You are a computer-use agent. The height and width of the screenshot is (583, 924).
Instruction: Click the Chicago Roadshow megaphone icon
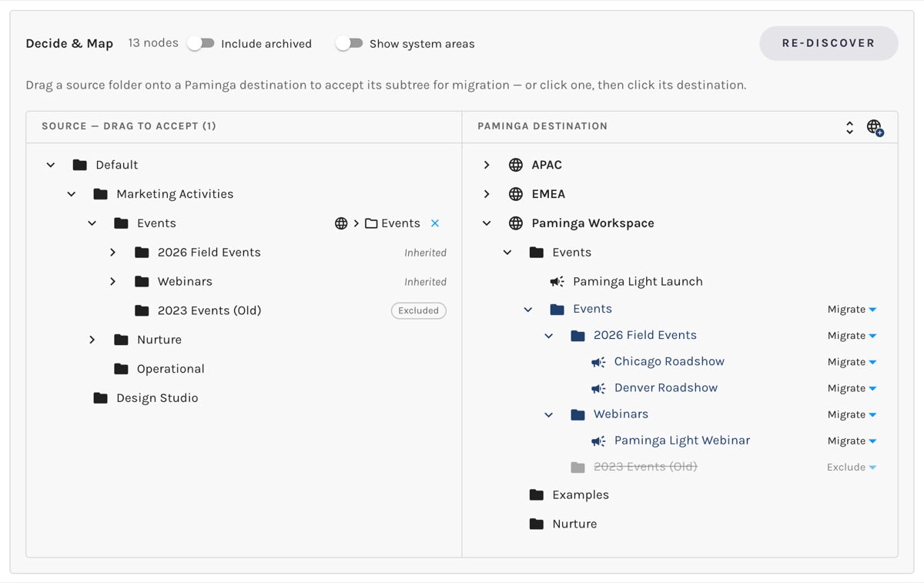tap(598, 362)
